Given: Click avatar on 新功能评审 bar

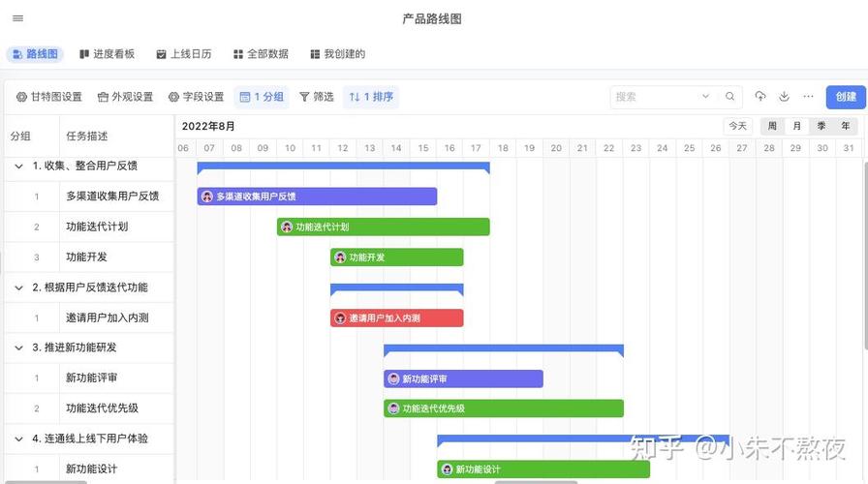Looking at the screenshot, I should pos(393,378).
